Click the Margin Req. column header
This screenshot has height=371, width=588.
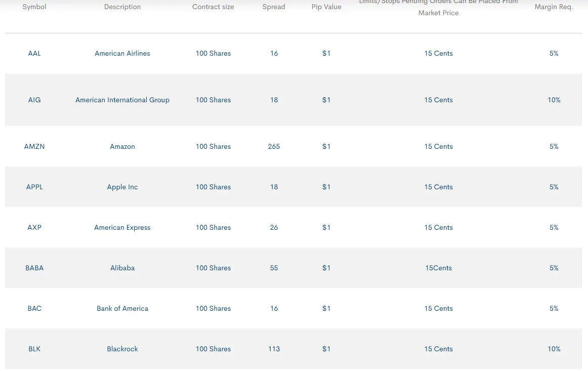pyautogui.click(x=554, y=7)
